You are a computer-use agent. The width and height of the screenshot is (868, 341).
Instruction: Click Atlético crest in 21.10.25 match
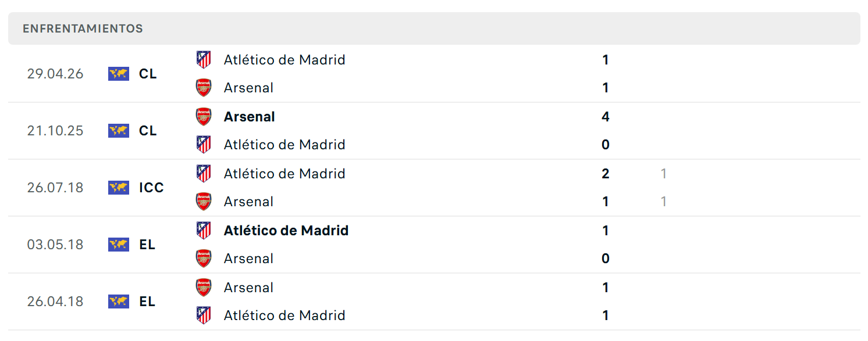pyautogui.click(x=204, y=144)
